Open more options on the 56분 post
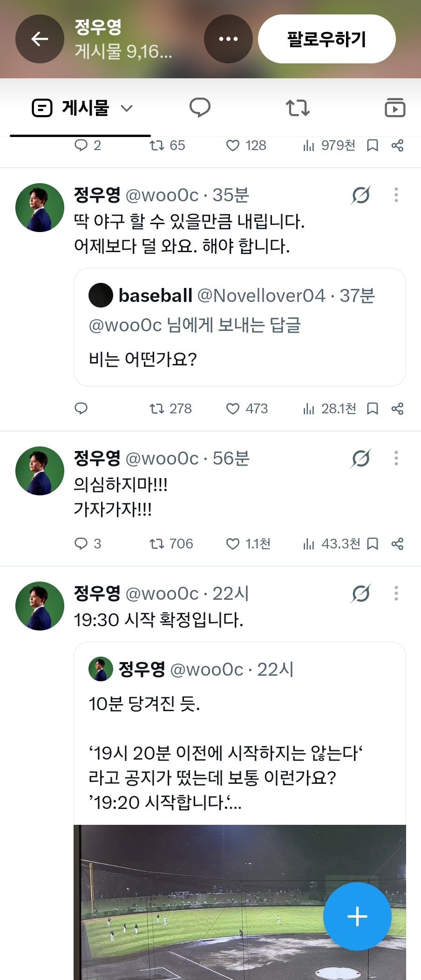Viewport: 421px width, 980px height. [x=396, y=458]
